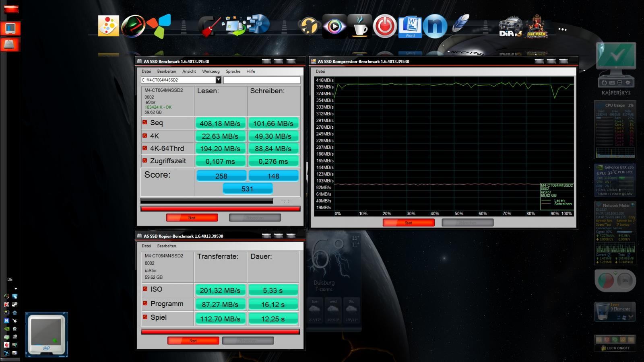Screen dimensions: 644x362
Task: Click Start in Kopier-Benchmark window
Action: pos(193,341)
